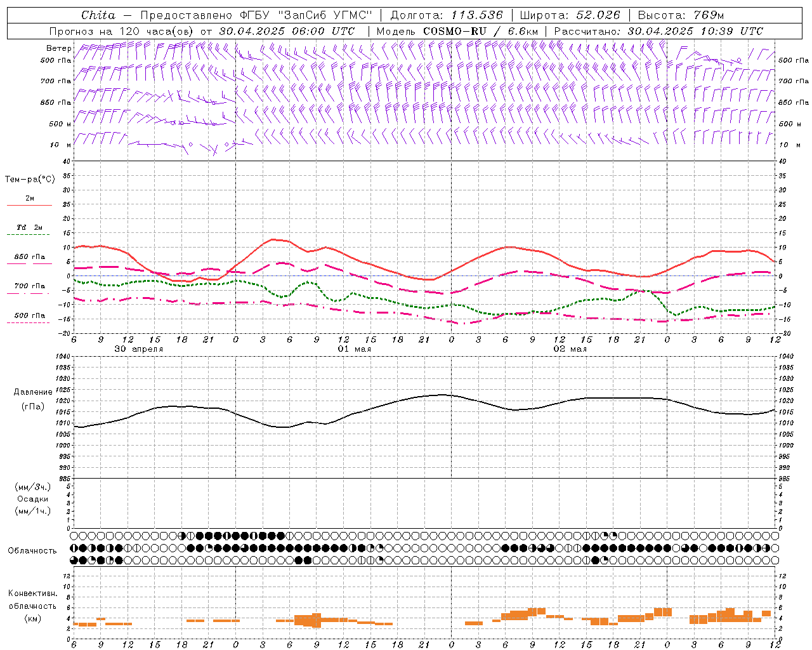Click the "(мм/3ч.)" precipitation unit label
The height and width of the screenshot is (650, 812).
33,487
